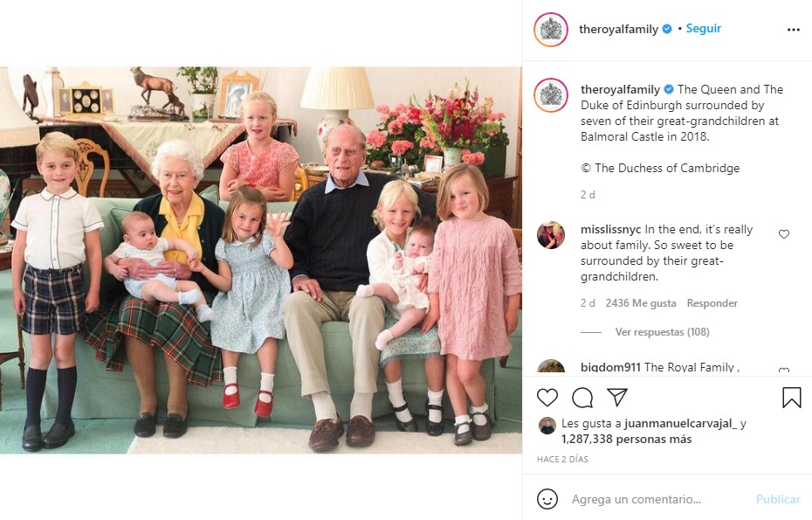Click the misslissnyc username link
812x520 pixels.
610,229
